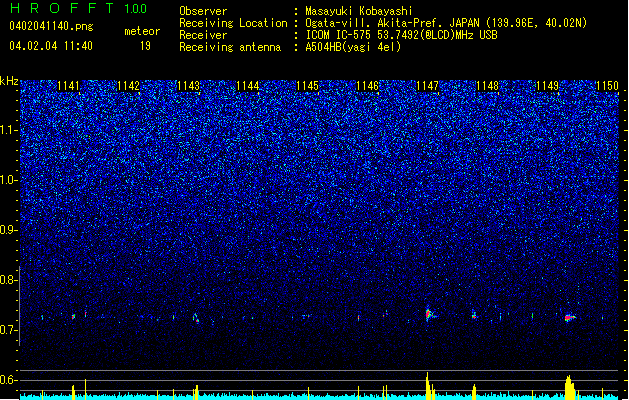Viewport: 629px width, 400px height.
Task: Click the 1148 time axis marker
Action: (x=487, y=86)
